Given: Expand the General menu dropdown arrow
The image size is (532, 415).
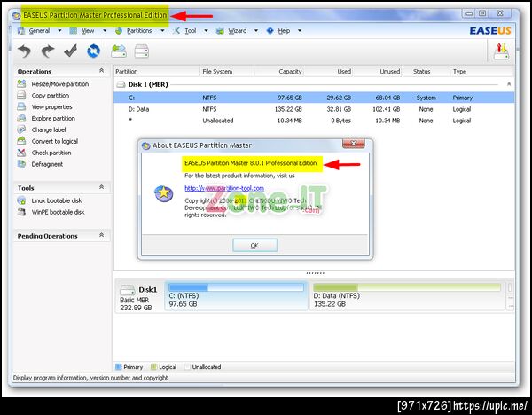Looking at the screenshot, I should click(x=59, y=30).
